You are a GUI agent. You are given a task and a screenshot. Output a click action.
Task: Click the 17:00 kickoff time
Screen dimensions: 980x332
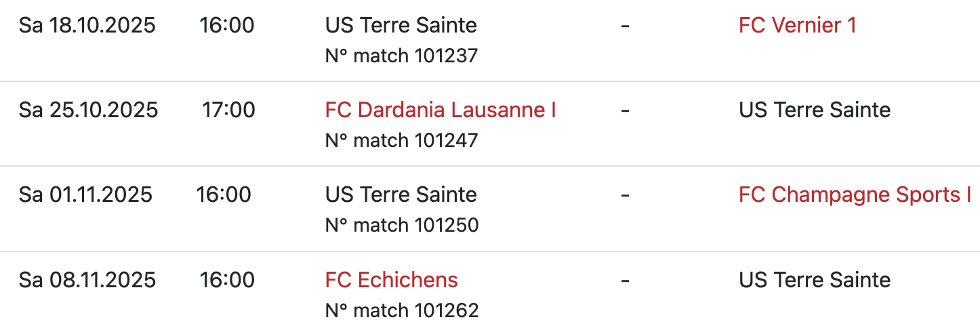(228, 110)
